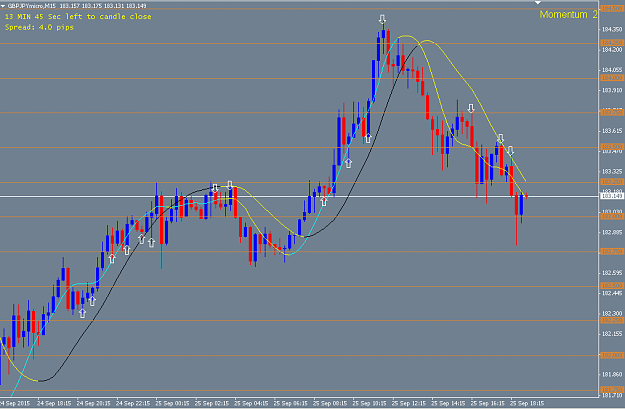The width and height of the screenshot is (625, 409).
Task: Click the sell arrow above the highest candle
Action: 382,19
